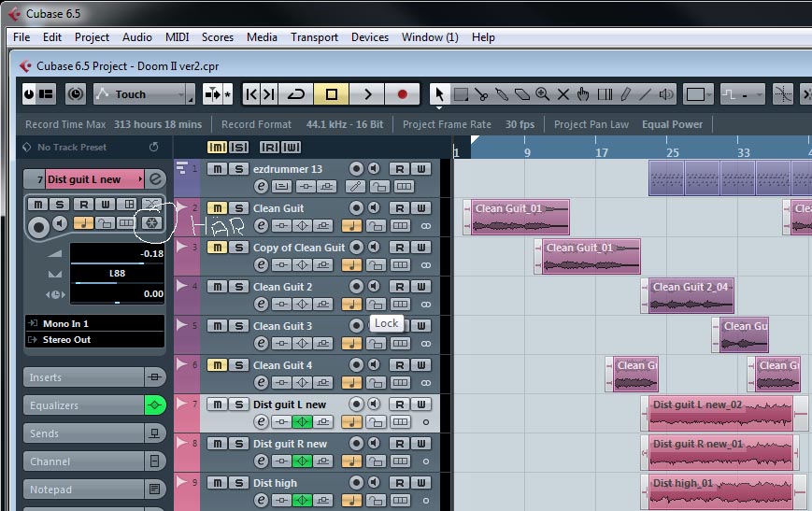Screen dimensions: 812x511
Task: Open the Audio menu
Action: (136, 37)
